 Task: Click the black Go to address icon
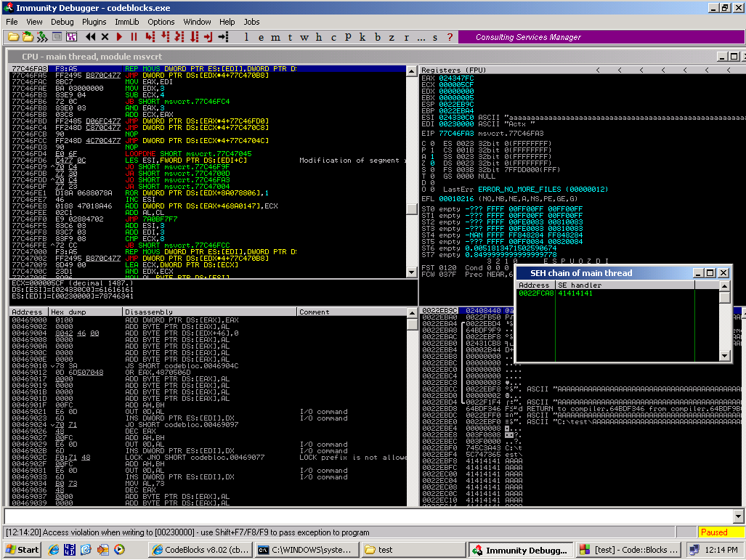click(x=223, y=37)
